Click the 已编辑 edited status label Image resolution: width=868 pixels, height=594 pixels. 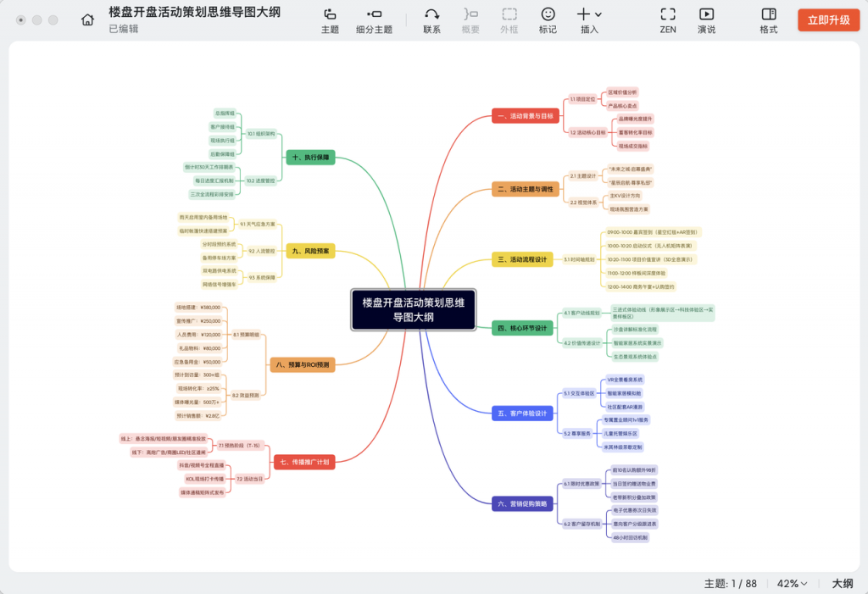coord(124,29)
